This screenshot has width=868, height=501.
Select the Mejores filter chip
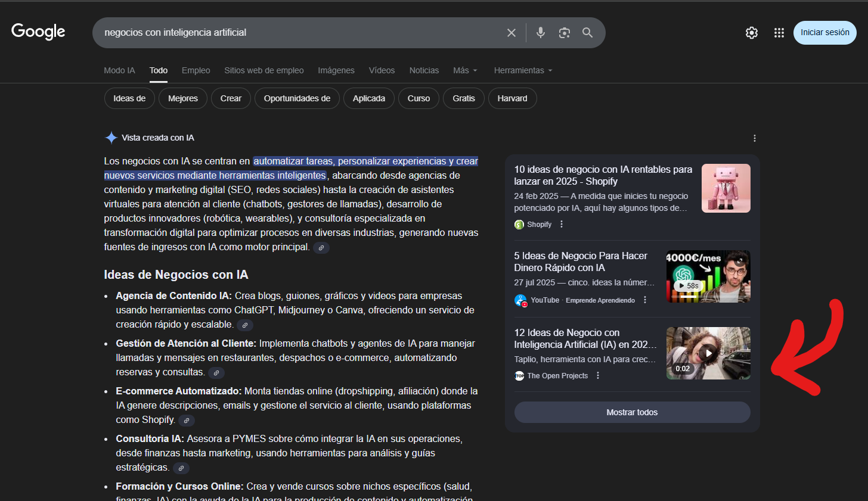[x=183, y=98]
